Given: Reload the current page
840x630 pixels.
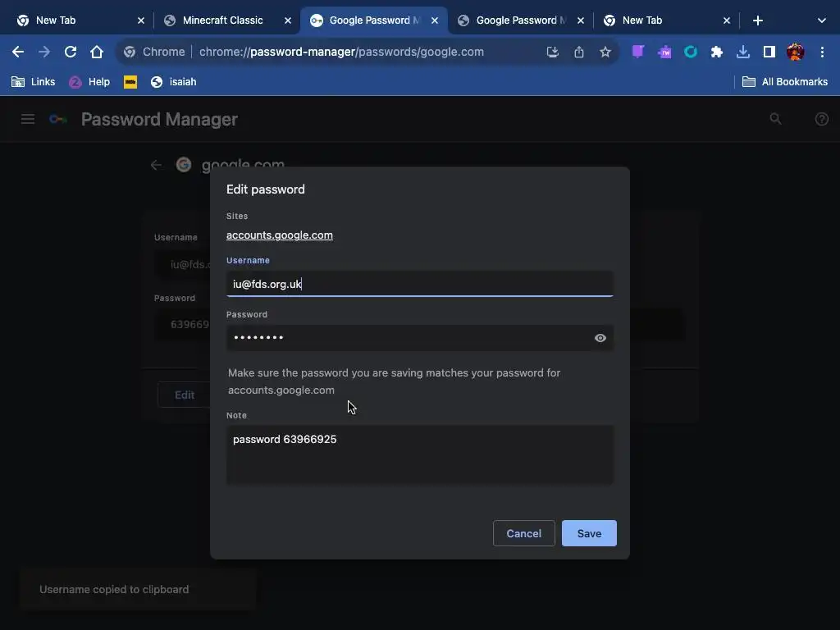Looking at the screenshot, I should (71, 52).
